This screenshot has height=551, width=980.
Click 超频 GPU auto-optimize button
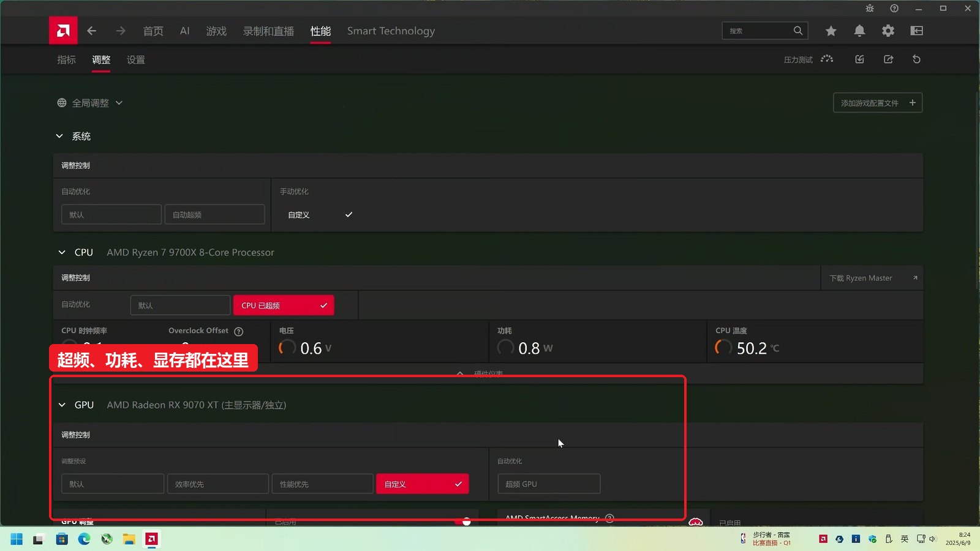[x=549, y=484]
